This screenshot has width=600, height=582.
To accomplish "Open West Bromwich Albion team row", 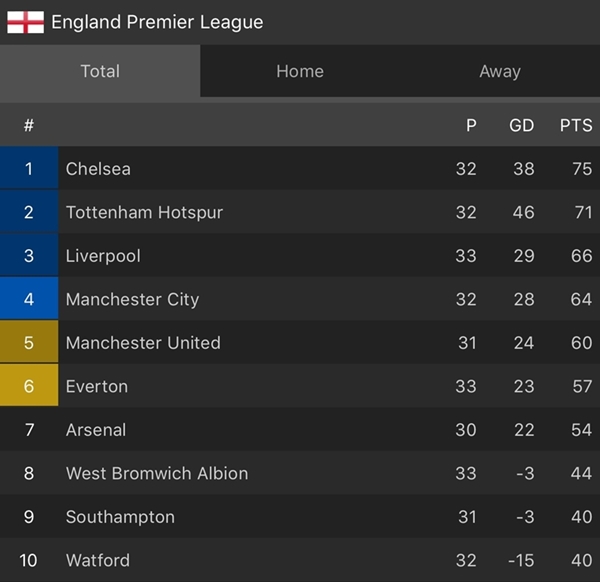I will (x=300, y=473).
